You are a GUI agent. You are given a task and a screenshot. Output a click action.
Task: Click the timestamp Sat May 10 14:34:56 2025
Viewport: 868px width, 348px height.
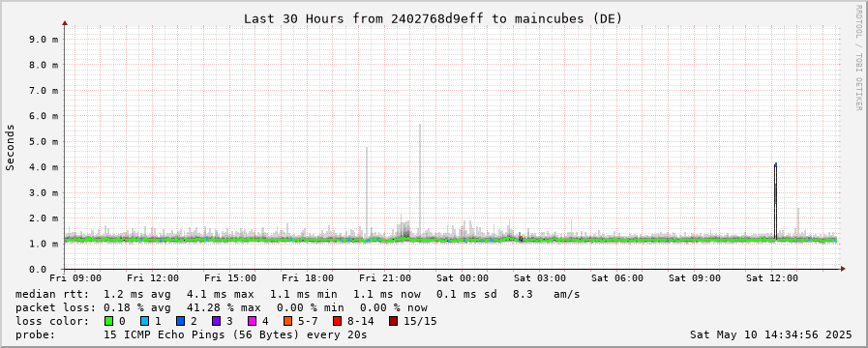(x=771, y=334)
